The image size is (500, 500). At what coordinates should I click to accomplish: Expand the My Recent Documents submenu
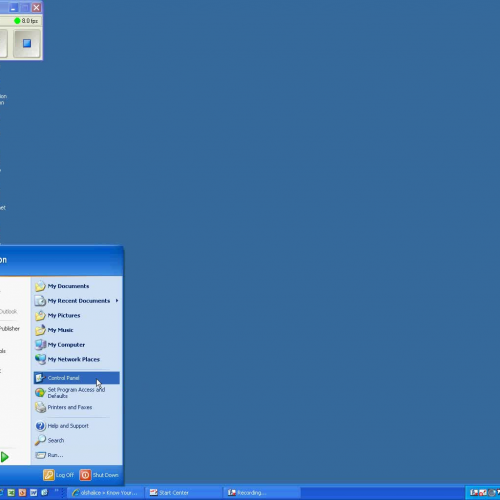pyautogui.click(x=77, y=301)
